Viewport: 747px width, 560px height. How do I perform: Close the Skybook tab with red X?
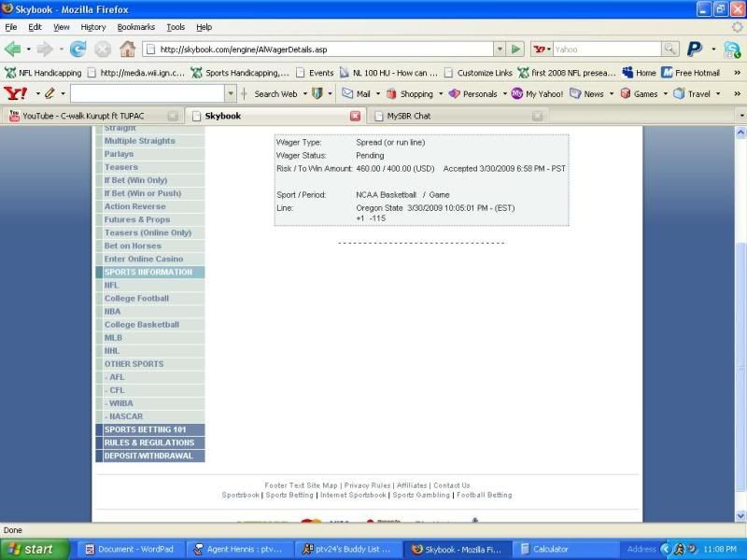click(x=355, y=116)
